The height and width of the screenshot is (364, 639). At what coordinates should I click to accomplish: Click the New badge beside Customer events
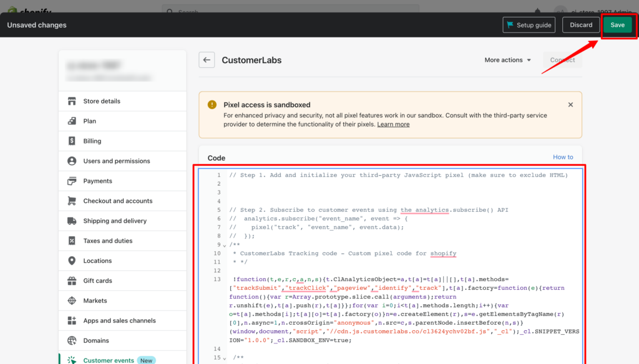[x=146, y=360]
